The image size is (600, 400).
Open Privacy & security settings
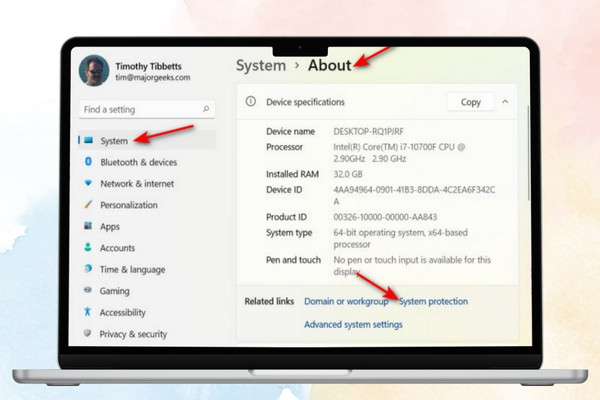tap(133, 334)
